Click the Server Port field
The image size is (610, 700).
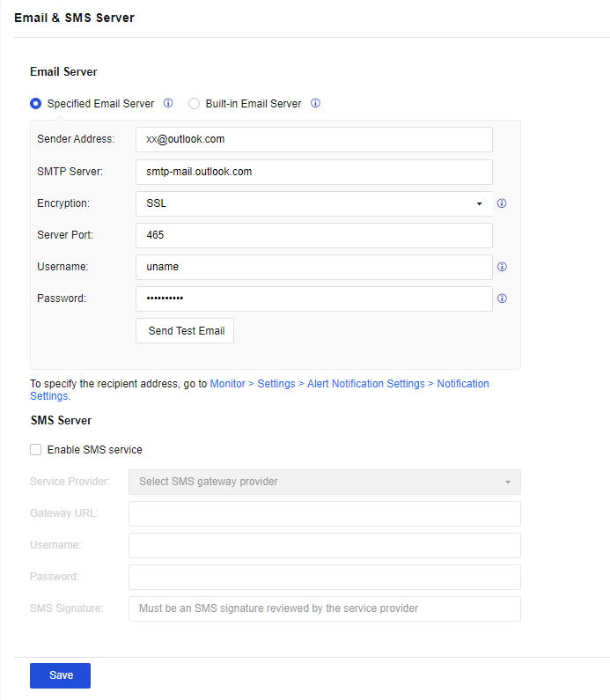tap(313, 235)
